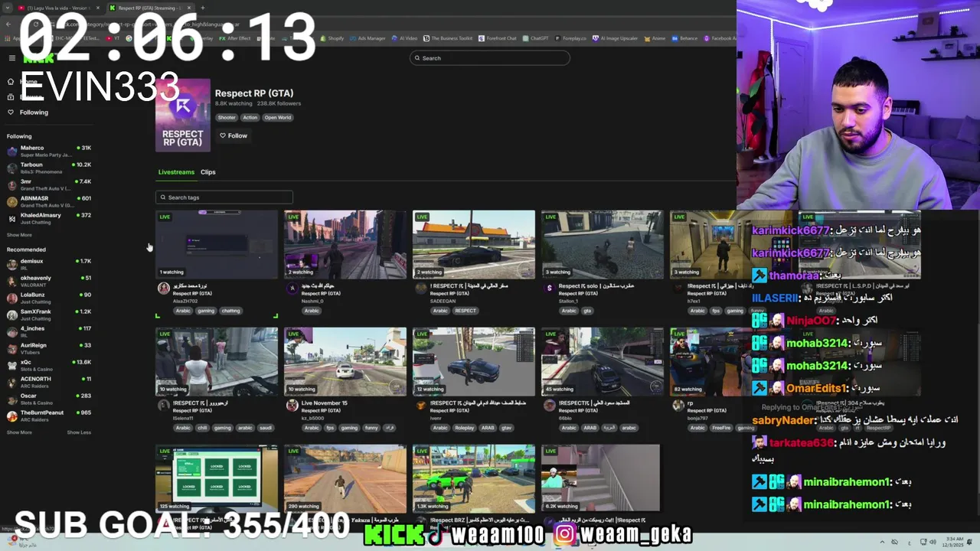Viewport: 980px width, 551px height.
Task: Open the AI Image Upscaler bookmark
Action: (616, 38)
